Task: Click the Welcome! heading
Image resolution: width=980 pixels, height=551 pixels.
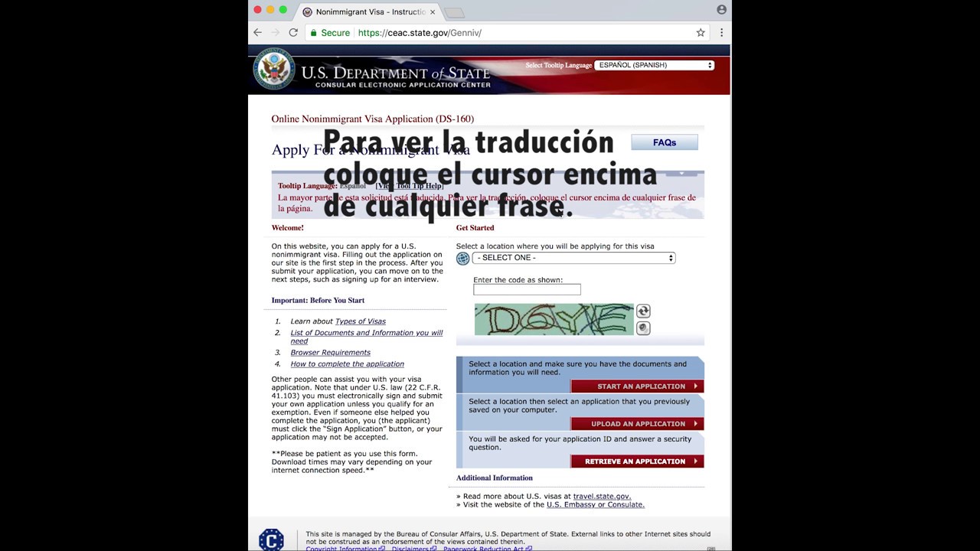Action: click(x=288, y=228)
